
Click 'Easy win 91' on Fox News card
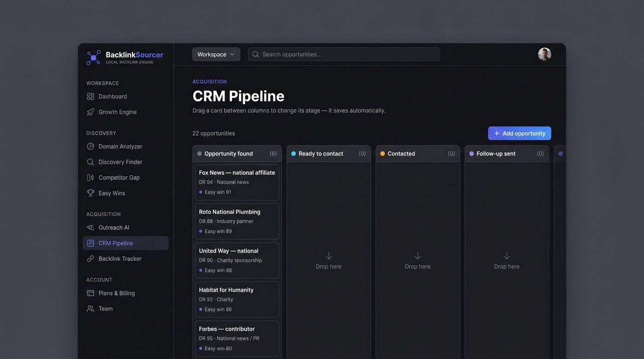tap(218, 193)
